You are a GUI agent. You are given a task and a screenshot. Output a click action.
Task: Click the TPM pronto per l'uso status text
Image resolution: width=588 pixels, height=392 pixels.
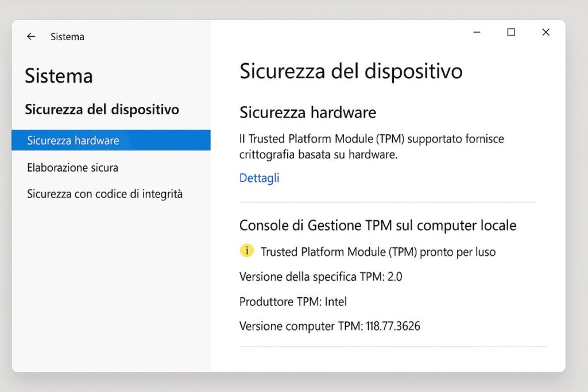(378, 251)
